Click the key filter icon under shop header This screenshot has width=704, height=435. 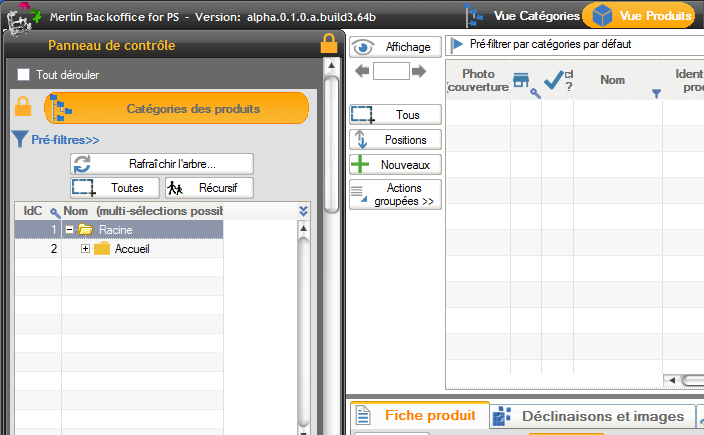[535, 93]
